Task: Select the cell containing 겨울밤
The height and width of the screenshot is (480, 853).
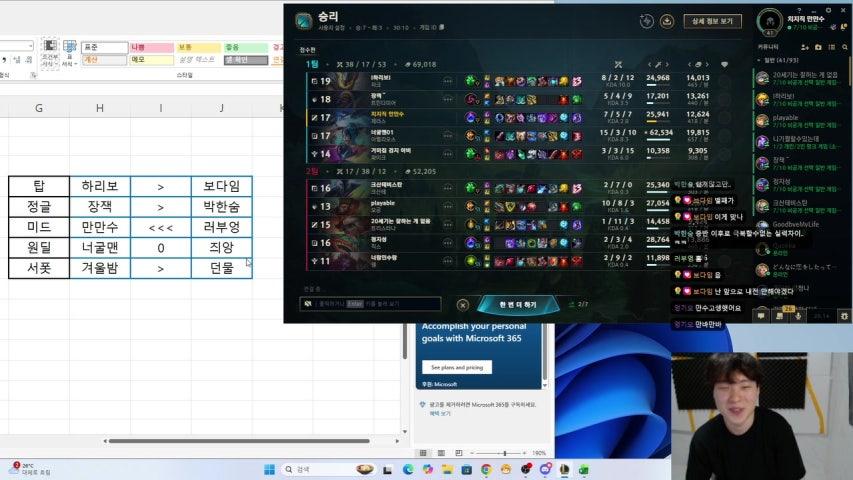Action: click(100, 268)
